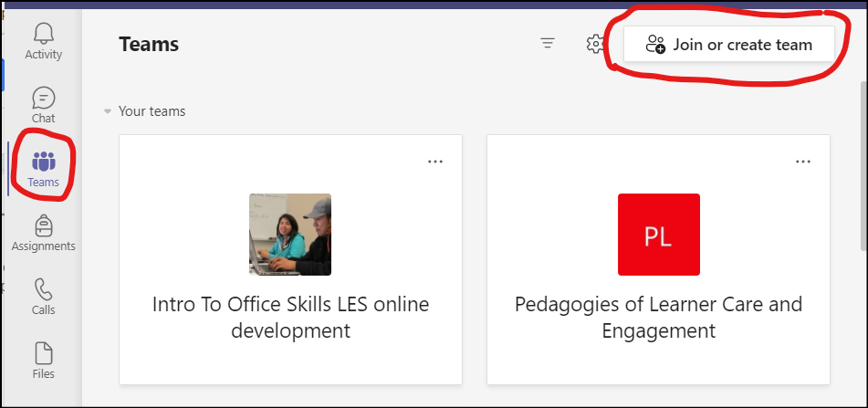Open more options for Intro To Office Skills team
This screenshot has height=408, width=868.
coord(435,162)
